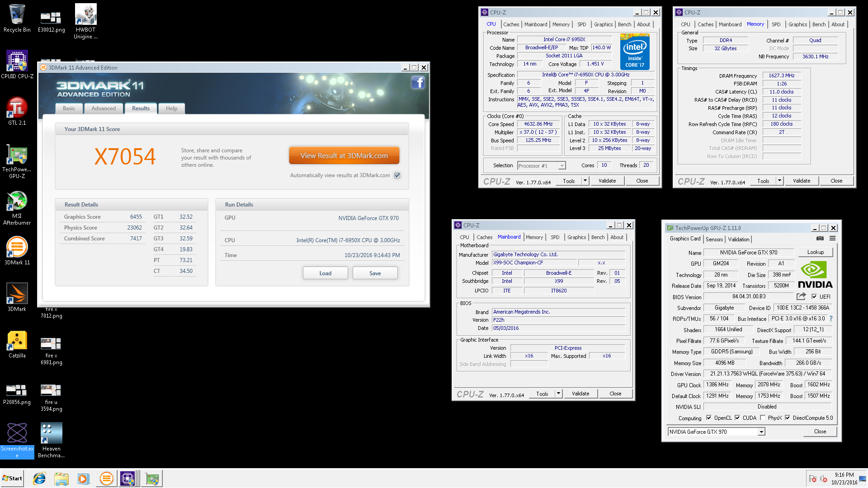Click Close in the GPU-Z window

tap(820, 432)
